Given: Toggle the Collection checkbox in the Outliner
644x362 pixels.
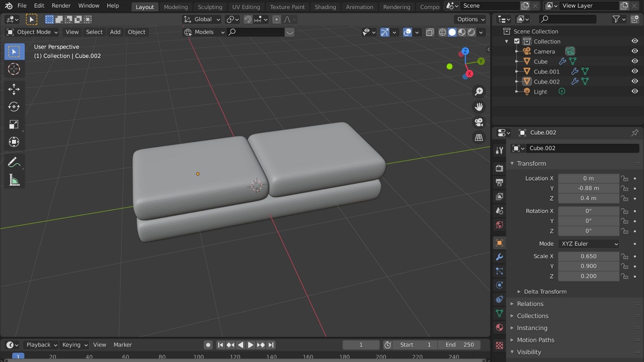Looking at the screenshot, I should click(517, 41).
